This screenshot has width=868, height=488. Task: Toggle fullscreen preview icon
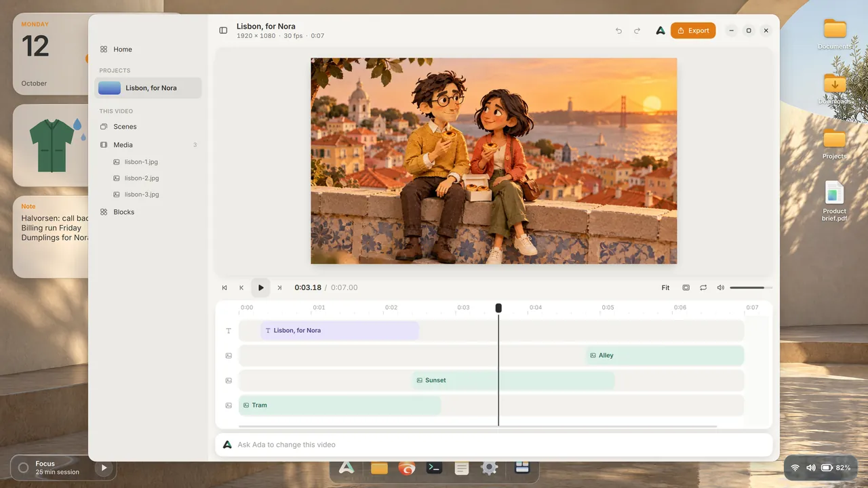point(686,288)
